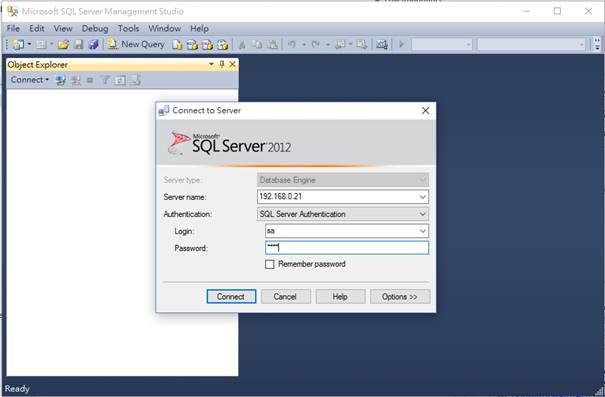
Task: Click the Password input field
Action: coord(347,248)
